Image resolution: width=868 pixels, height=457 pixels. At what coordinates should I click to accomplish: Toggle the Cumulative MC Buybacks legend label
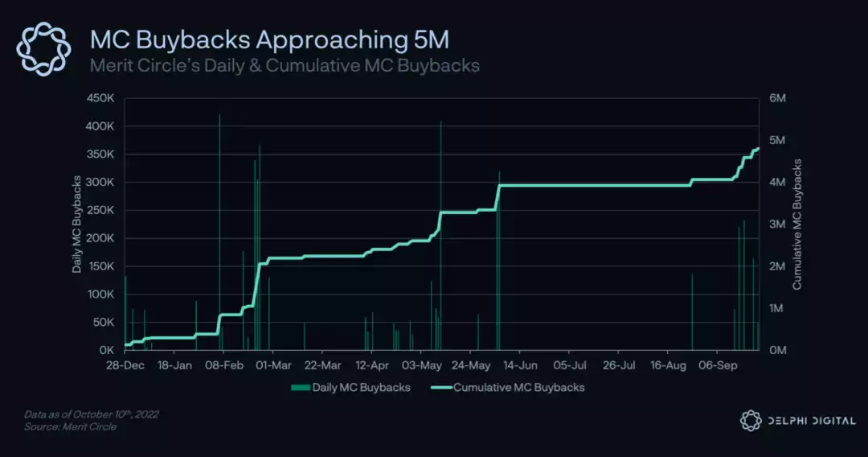pos(518,388)
